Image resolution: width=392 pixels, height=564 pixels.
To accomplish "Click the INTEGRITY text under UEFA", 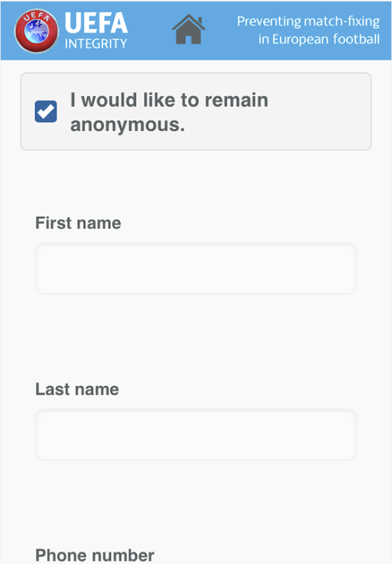I will [x=96, y=44].
